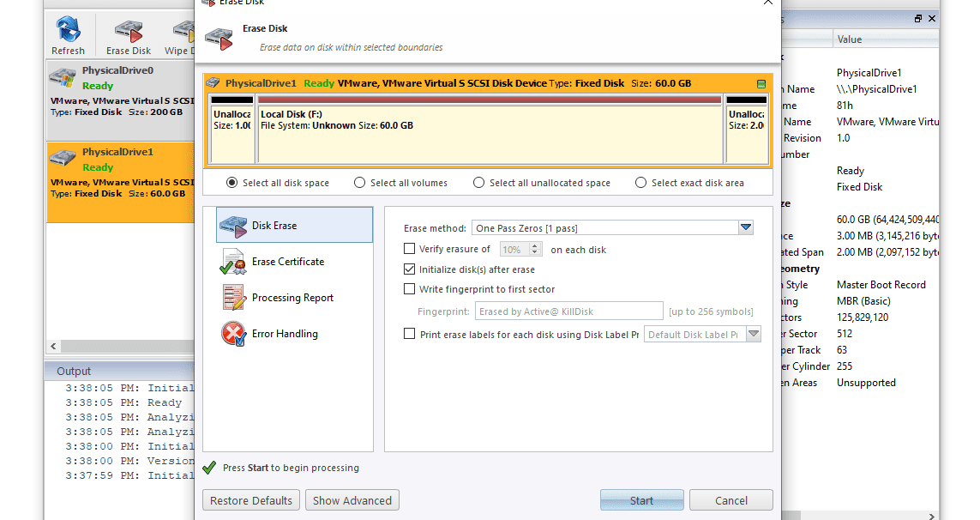
Task: Open the Processing Report settings page
Action: pyautogui.click(x=294, y=298)
